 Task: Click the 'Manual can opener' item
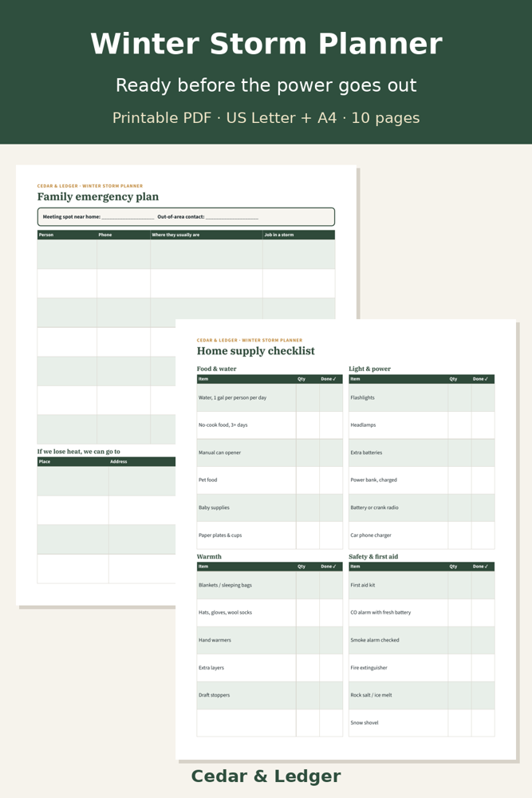tap(219, 452)
